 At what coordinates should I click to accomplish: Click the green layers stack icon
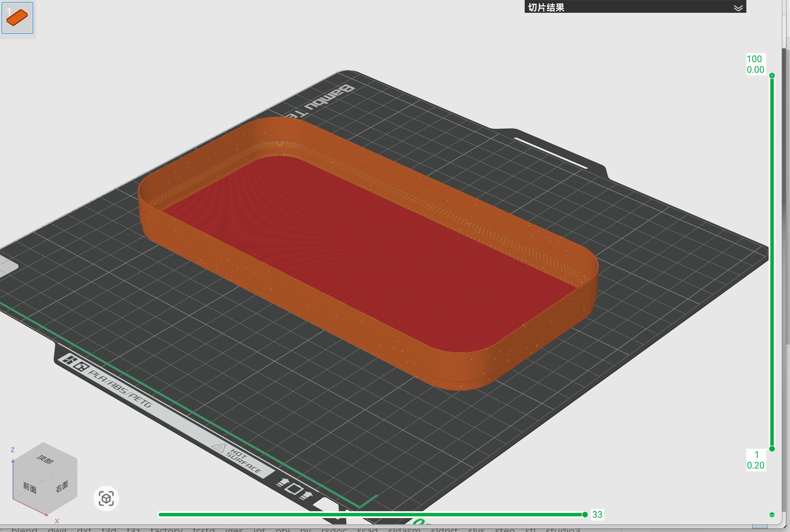pos(772,515)
